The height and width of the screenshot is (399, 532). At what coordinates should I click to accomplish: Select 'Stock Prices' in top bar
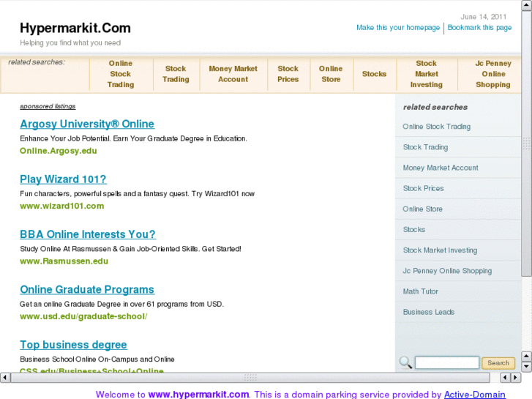pos(288,74)
